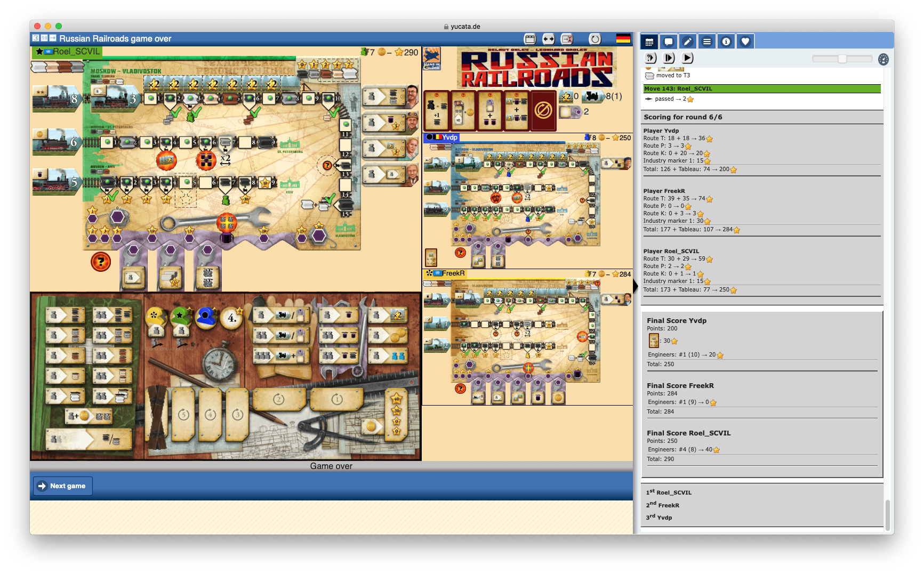Click the Russian Railroads title banner

537,68
